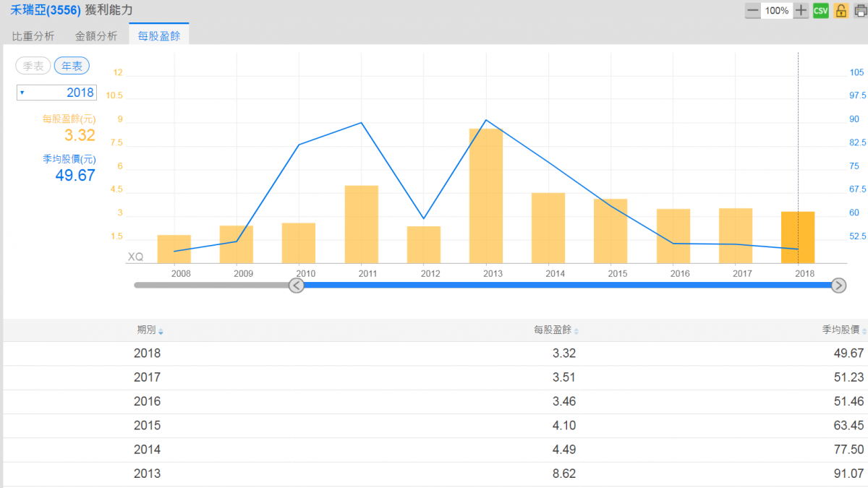Select the 2017 row period cell
Viewport: 868px width, 488px height.
[x=147, y=377]
